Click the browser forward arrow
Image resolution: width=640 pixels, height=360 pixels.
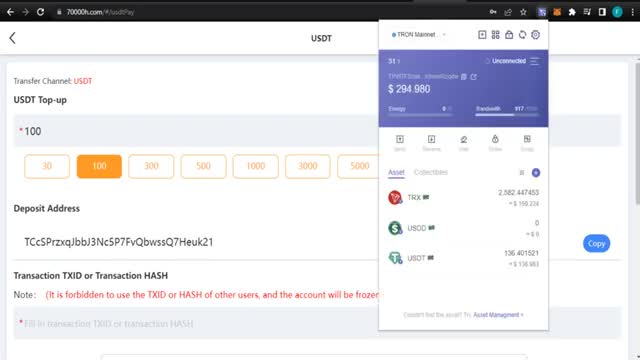tap(25, 12)
